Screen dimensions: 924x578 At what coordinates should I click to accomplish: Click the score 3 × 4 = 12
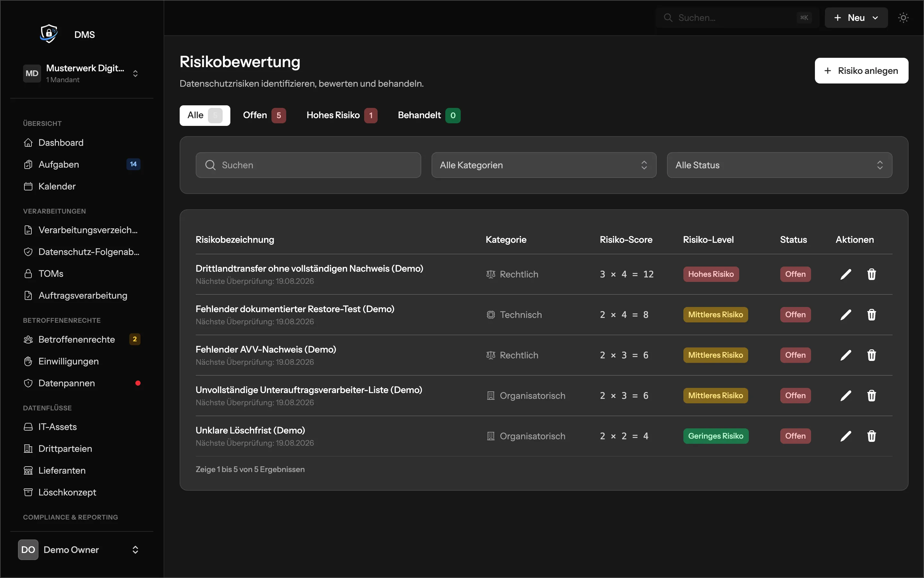627,274
